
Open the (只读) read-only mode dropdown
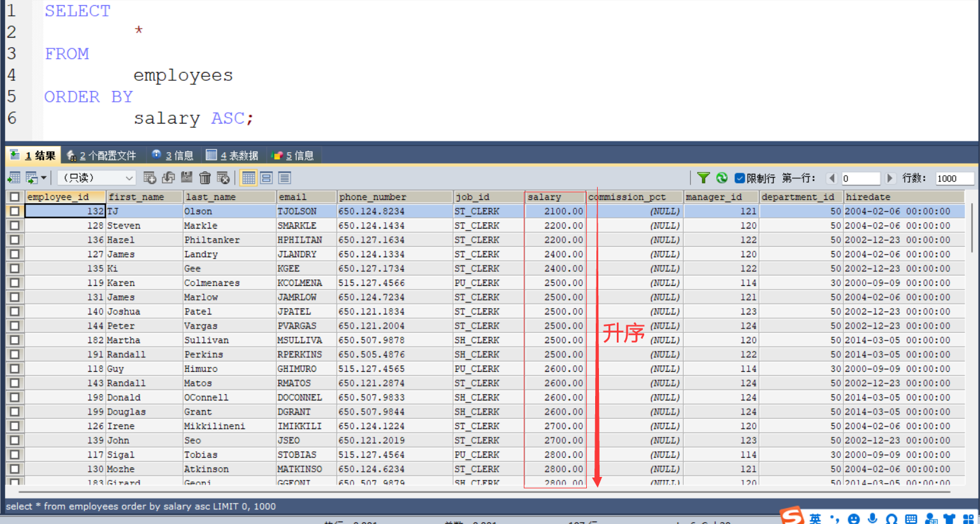(x=97, y=178)
